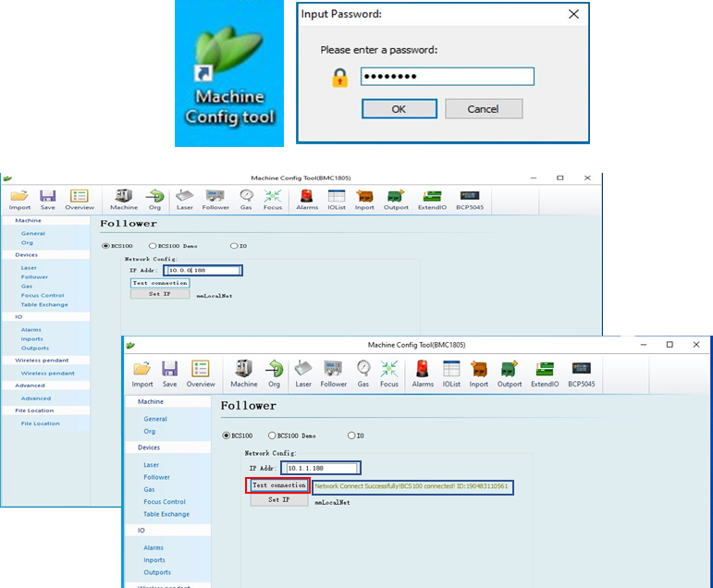Click Set IP in the front window
The image size is (713, 588).
coord(278,499)
